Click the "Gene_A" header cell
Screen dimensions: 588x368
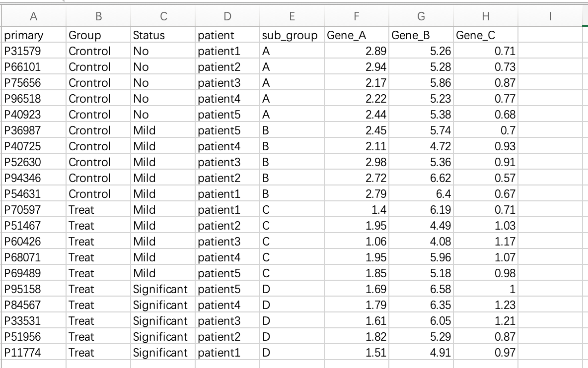(x=343, y=35)
